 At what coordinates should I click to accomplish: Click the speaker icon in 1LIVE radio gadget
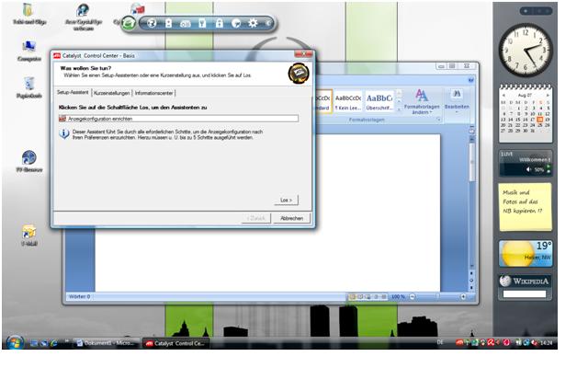pyautogui.click(x=529, y=169)
